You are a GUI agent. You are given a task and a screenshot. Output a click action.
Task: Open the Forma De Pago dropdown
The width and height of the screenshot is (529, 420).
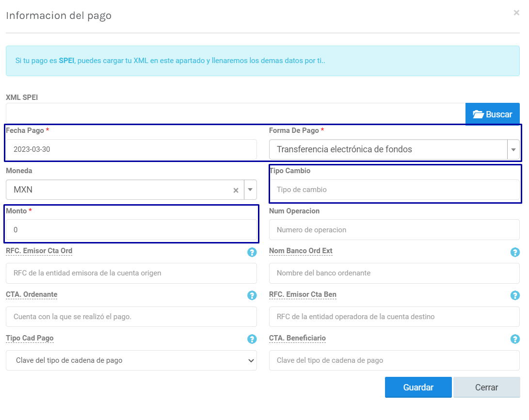[513, 150]
